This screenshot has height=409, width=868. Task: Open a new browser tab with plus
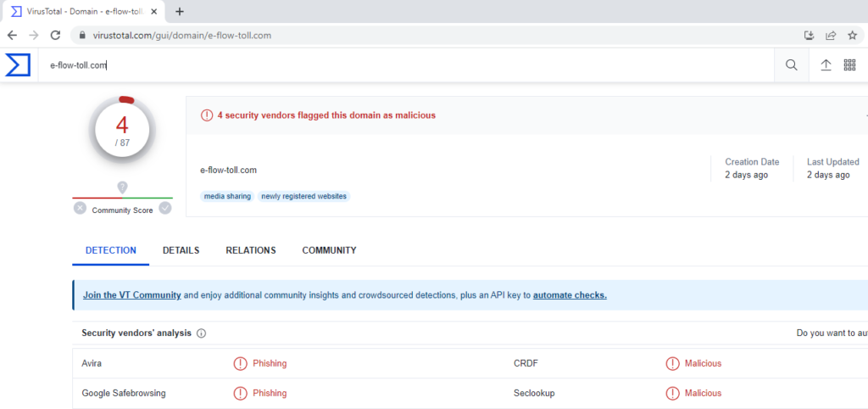click(180, 12)
